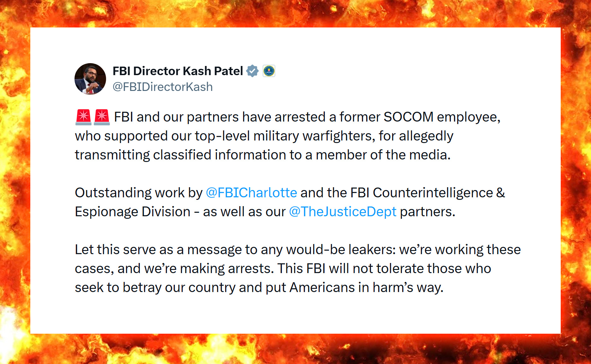Click the word SOCOM in the tweet

[x=408, y=117]
